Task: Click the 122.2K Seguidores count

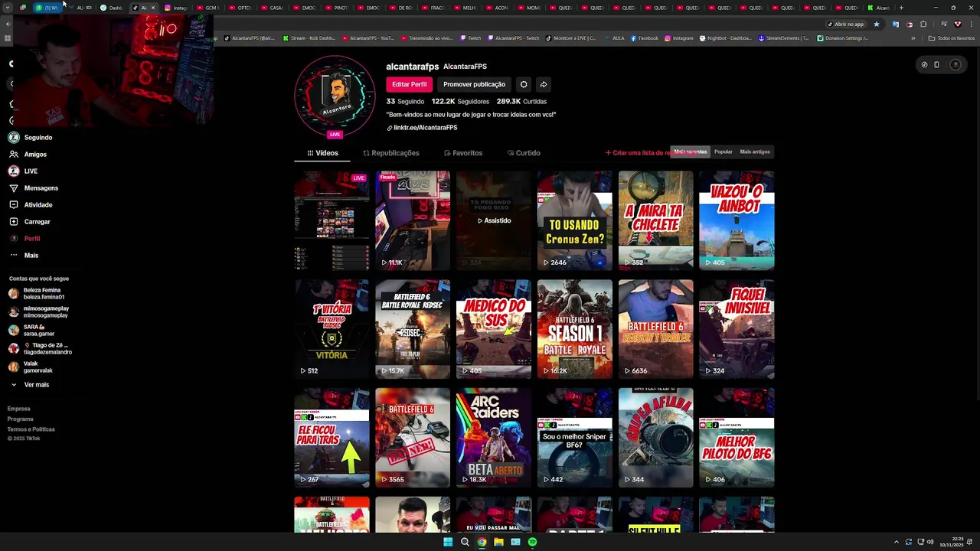Action: [460, 101]
